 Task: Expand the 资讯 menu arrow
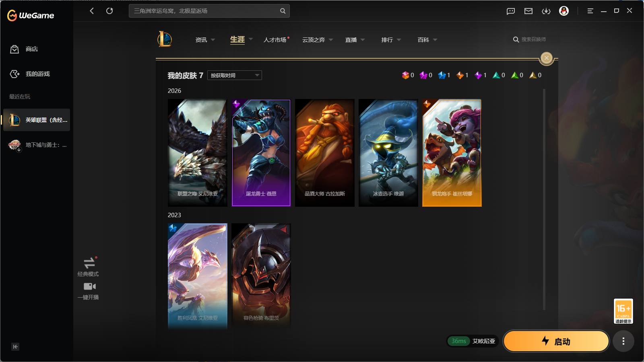pyautogui.click(x=213, y=40)
